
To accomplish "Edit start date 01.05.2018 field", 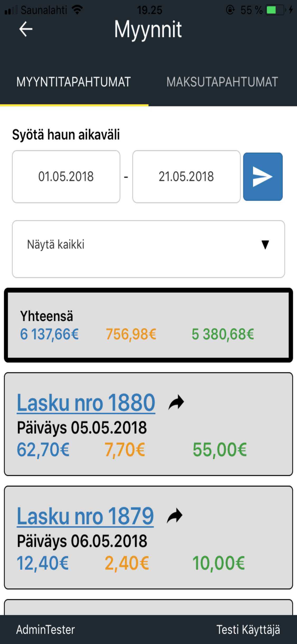I will [x=66, y=176].
